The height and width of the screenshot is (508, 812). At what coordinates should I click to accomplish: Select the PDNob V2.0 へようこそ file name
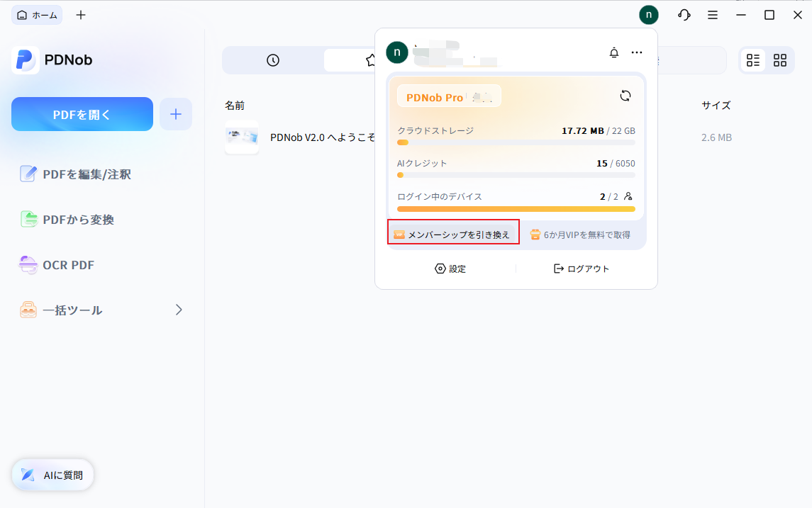[323, 137]
